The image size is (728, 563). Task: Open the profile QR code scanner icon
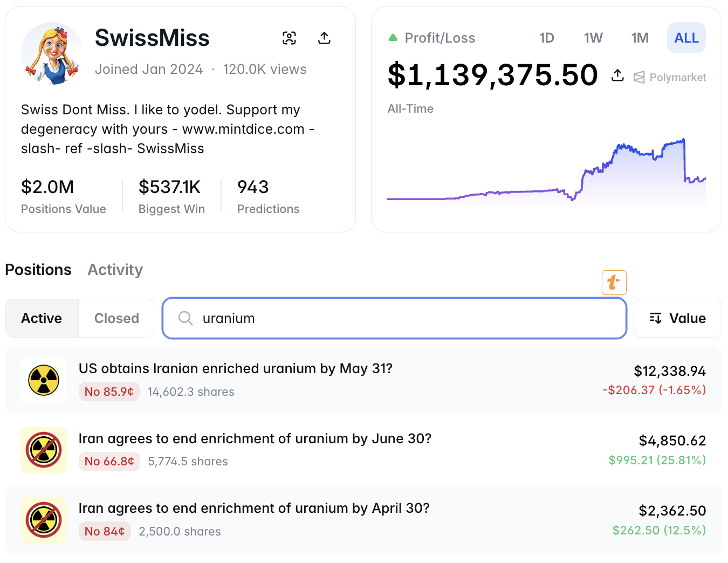pyautogui.click(x=290, y=38)
